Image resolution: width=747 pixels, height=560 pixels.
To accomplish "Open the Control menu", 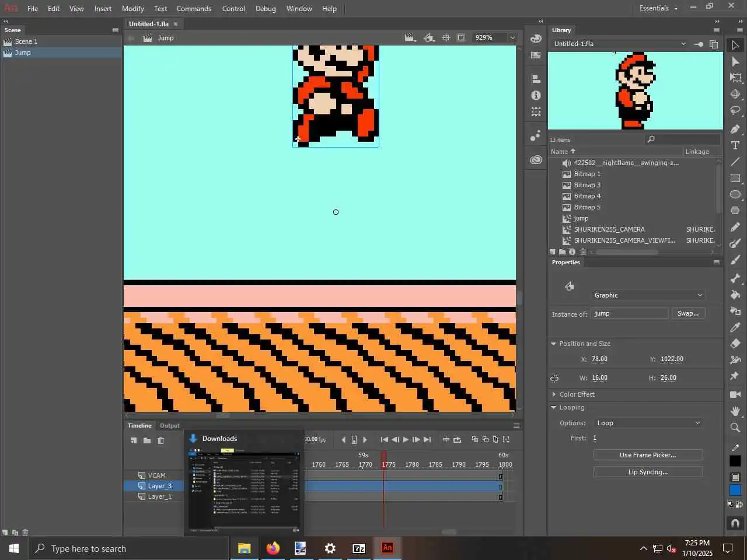I will tap(233, 8).
